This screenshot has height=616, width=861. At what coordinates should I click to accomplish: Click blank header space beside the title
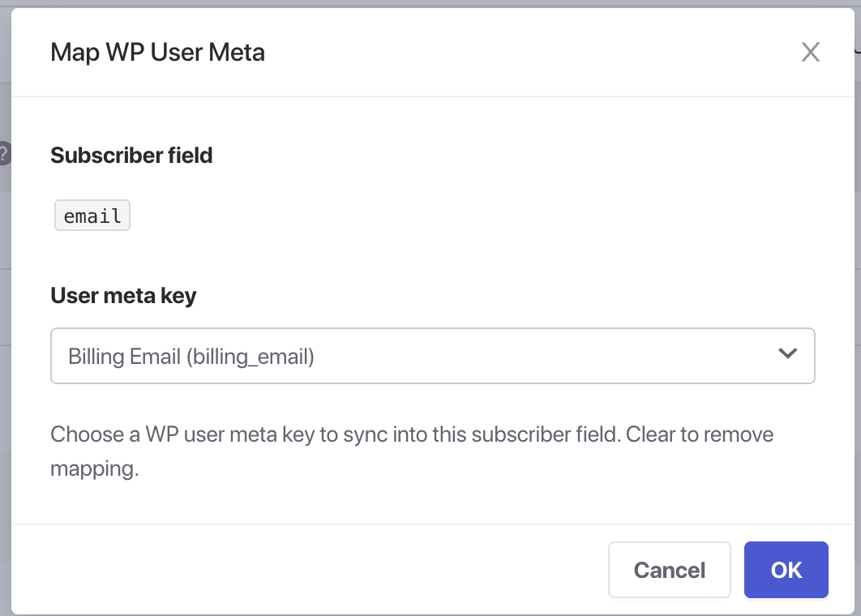tap(527, 53)
